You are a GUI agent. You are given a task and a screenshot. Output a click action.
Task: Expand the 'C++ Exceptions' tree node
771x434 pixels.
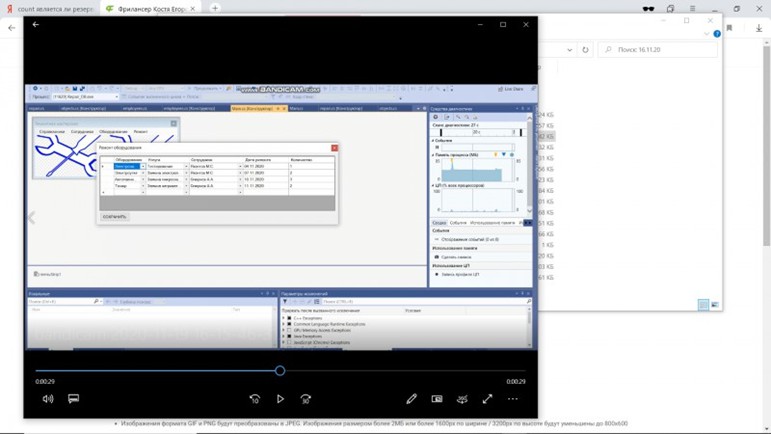[284, 318]
